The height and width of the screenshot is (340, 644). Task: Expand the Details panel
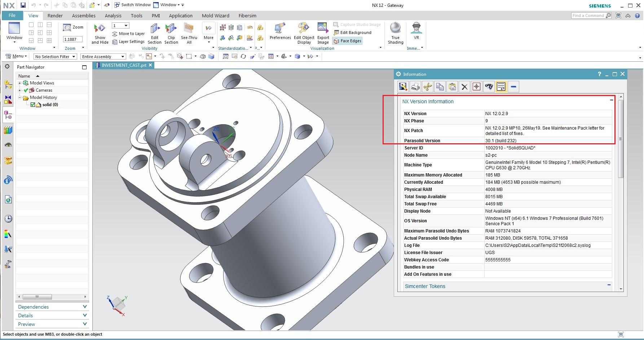pos(52,315)
